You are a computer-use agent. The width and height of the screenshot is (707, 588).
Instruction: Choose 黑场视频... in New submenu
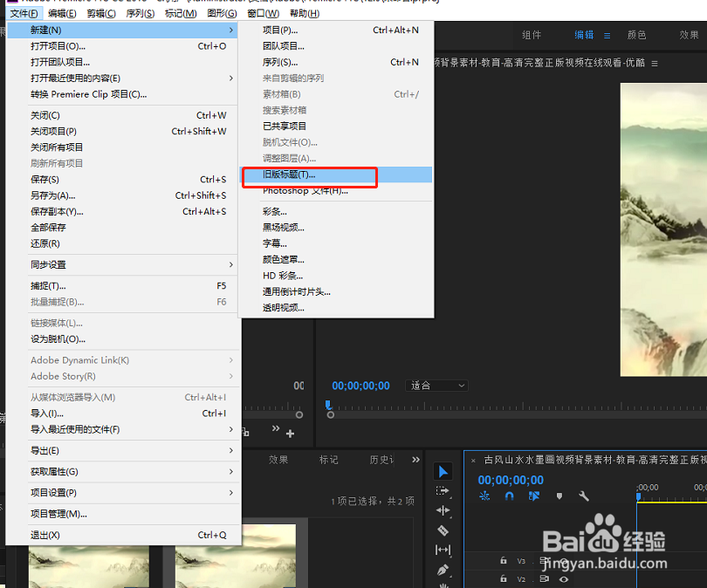tap(336, 228)
